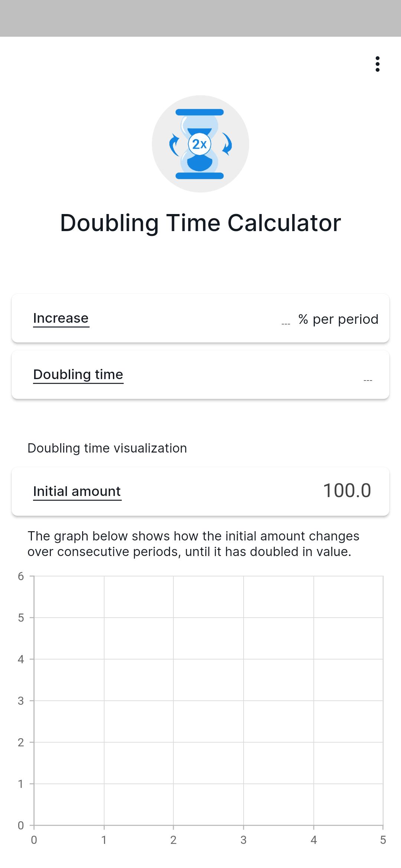This screenshot has height=868, width=401.
Task: Click the left circular arrow on logo
Action: 174,145
